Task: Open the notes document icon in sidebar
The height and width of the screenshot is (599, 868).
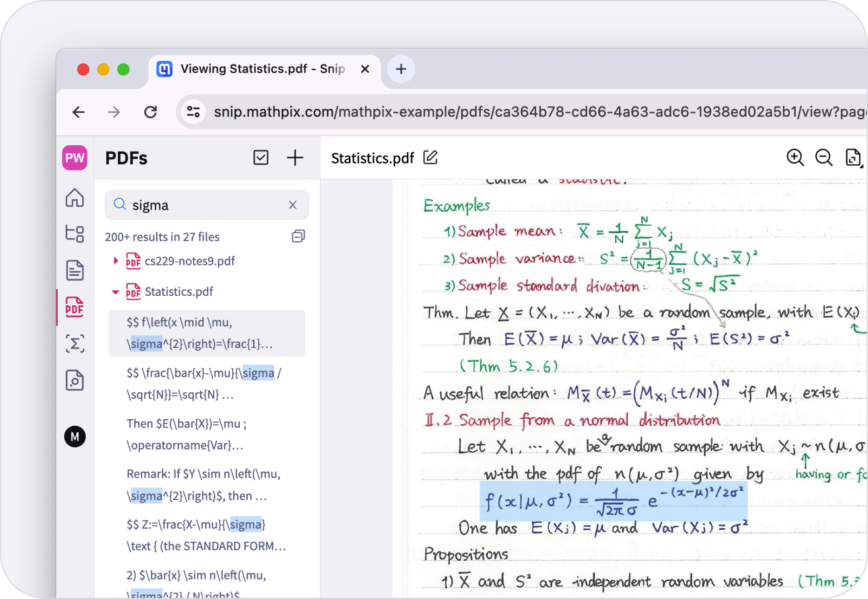Action: click(x=74, y=270)
